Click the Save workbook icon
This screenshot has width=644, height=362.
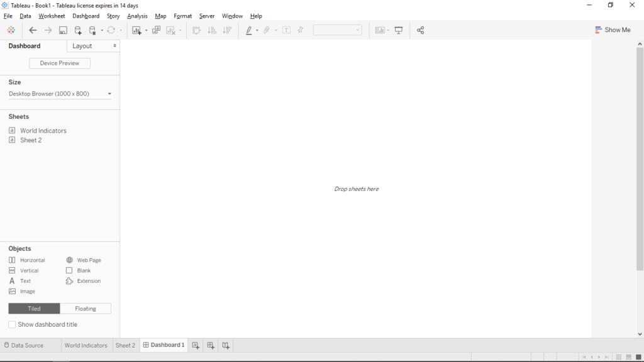[63, 30]
